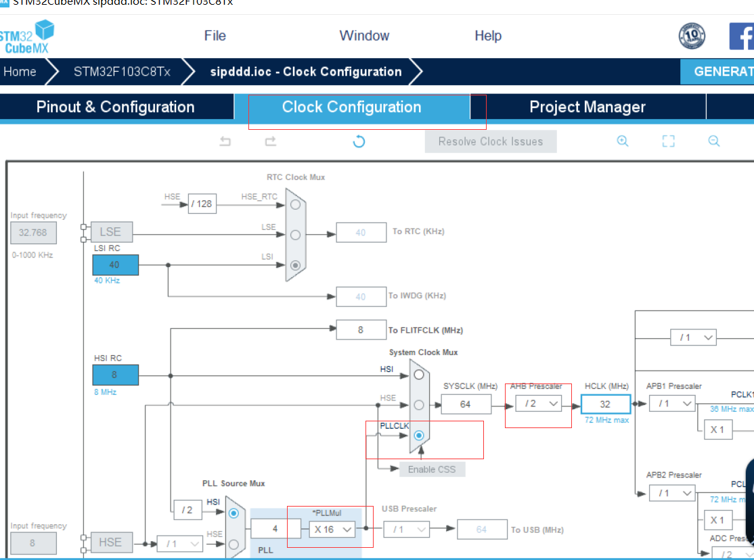754x560 pixels.
Task: Click the To FLITFCLK value box 8
Action: [361, 330]
